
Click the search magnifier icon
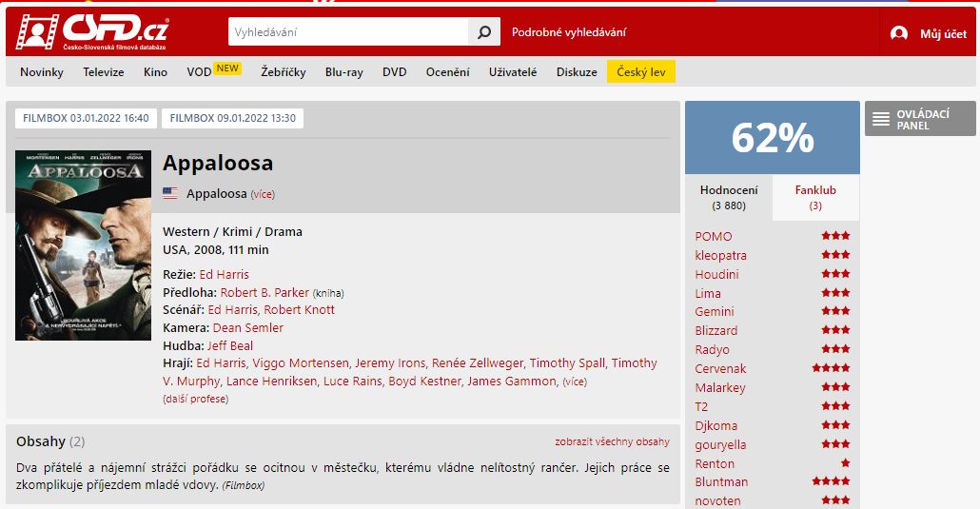click(484, 32)
